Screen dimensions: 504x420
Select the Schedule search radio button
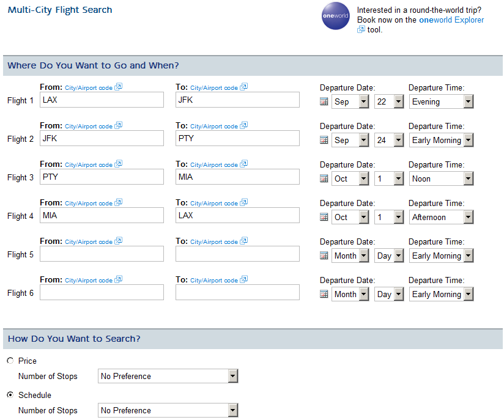click(10, 395)
